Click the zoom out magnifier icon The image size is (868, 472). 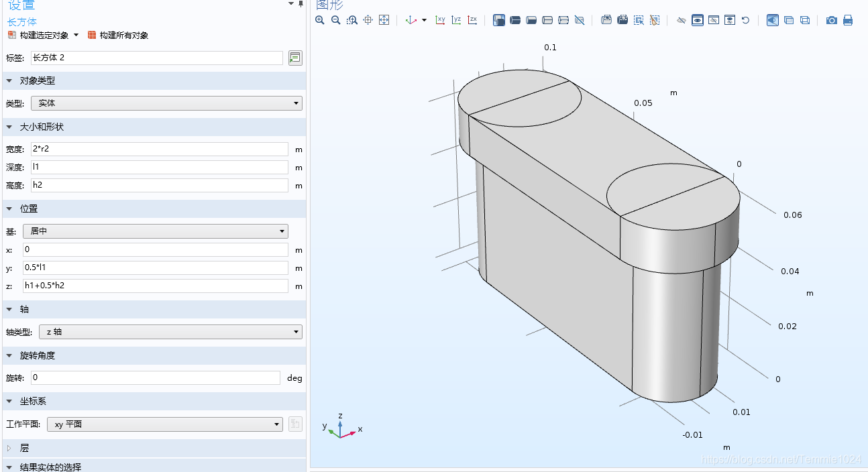click(336, 20)
